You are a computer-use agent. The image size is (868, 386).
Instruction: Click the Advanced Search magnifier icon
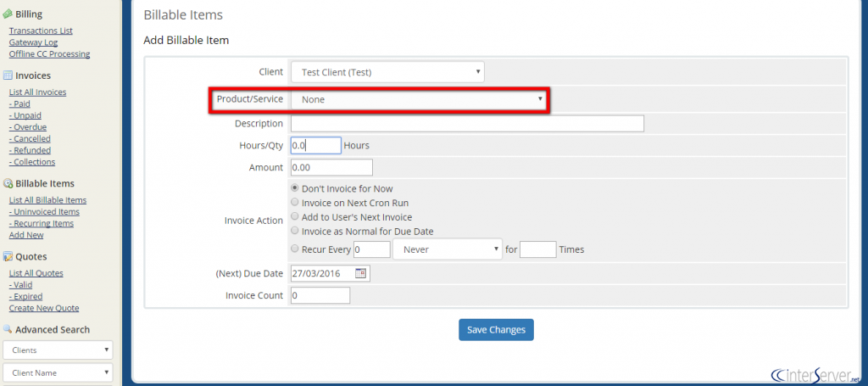(8, 329)
